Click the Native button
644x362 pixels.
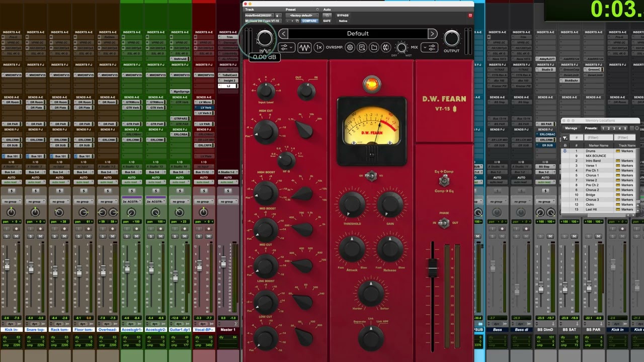(x=343, y=21)
